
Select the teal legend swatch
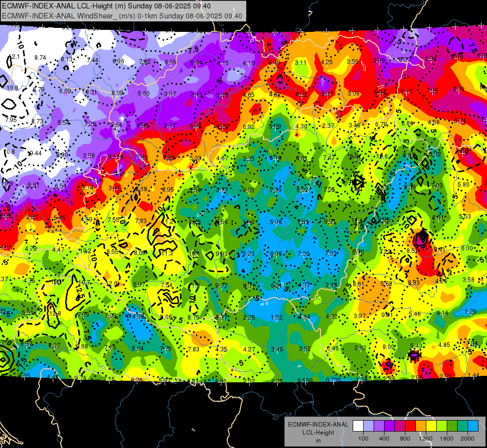pos(462,426)
